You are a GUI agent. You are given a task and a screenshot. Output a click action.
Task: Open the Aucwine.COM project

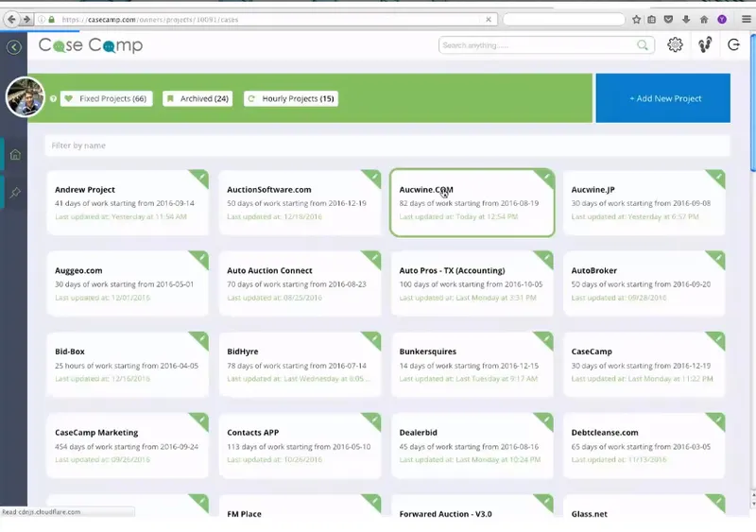click(472, 202)
